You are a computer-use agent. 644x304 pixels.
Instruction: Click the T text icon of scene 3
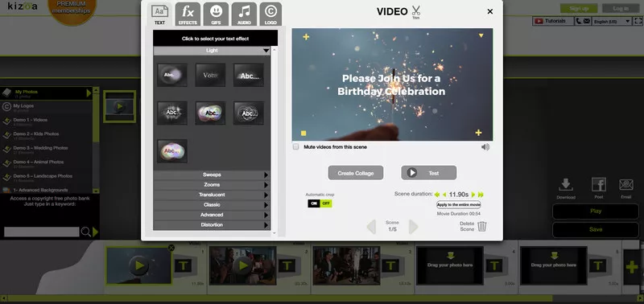click(390, 266)
